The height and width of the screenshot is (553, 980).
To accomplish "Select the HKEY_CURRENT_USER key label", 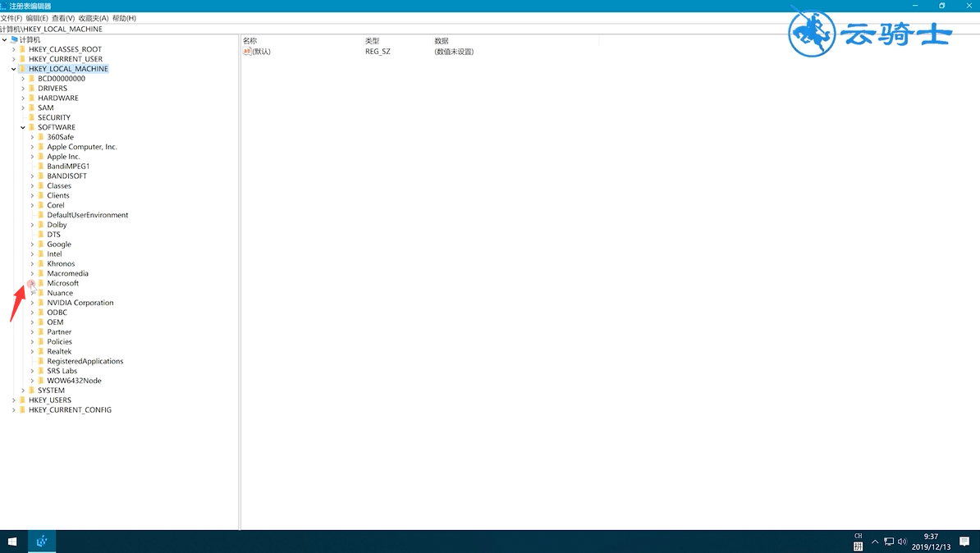I will (x=66, y=59).
